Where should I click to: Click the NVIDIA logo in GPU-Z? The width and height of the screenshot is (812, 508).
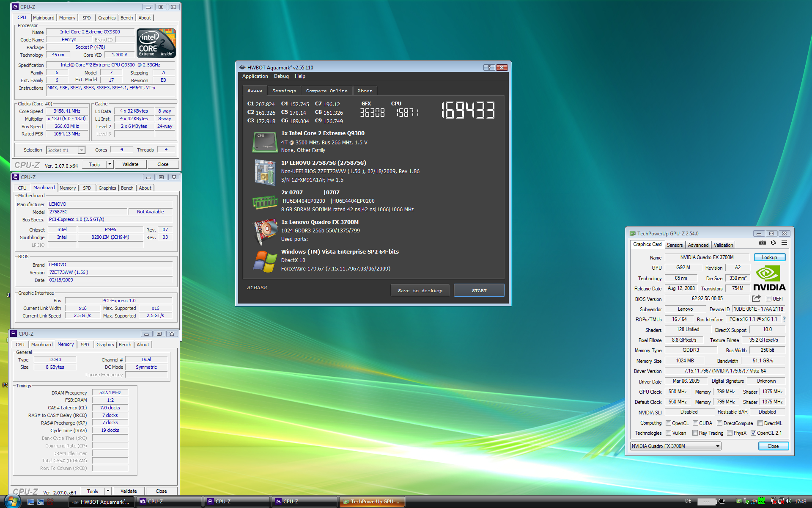point(769,278)
